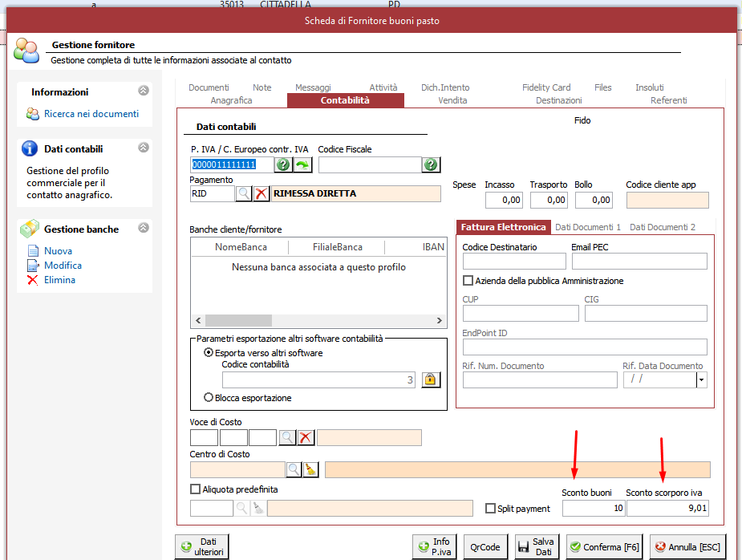Viewport: 742px width, 560px height.
Task: Check the Split payment box
Action: (491, 509)
